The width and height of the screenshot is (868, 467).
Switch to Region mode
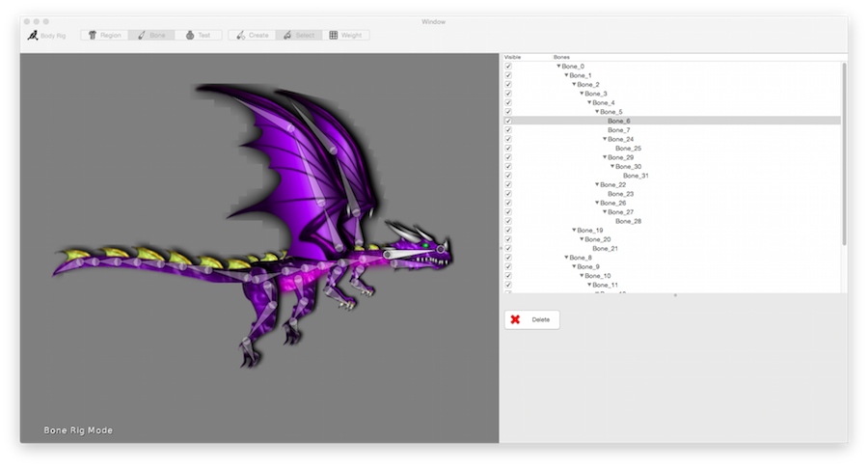(104, 36)
